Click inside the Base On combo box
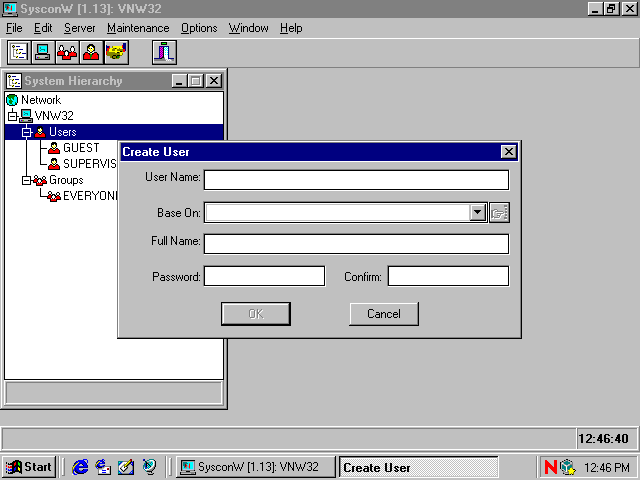This screenshot has height=480, width=640. click(x=338, y=213)
